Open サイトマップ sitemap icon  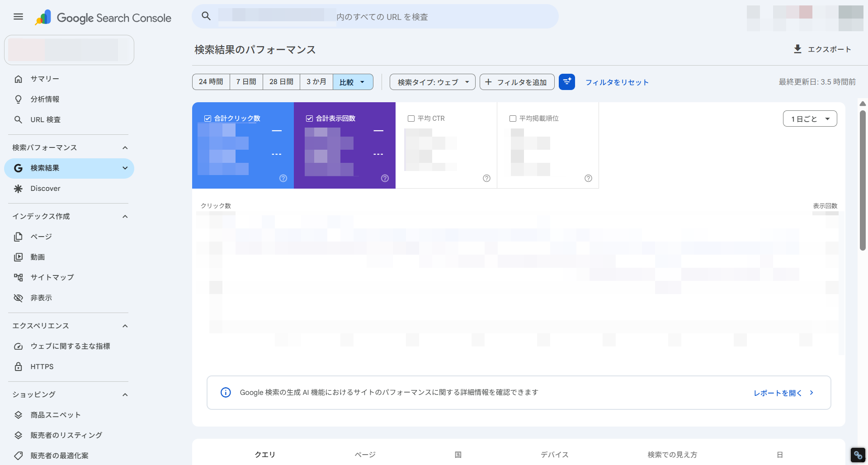[18, 277]
